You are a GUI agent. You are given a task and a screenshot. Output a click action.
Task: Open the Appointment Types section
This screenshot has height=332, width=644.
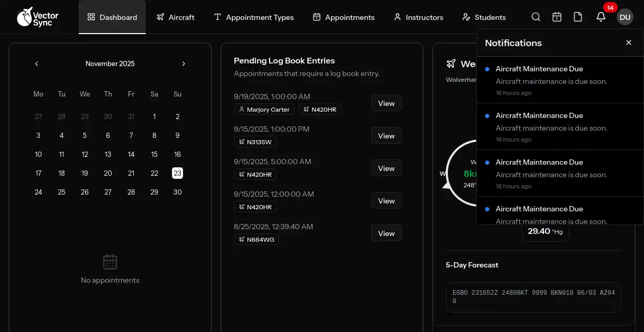(254, 17)
